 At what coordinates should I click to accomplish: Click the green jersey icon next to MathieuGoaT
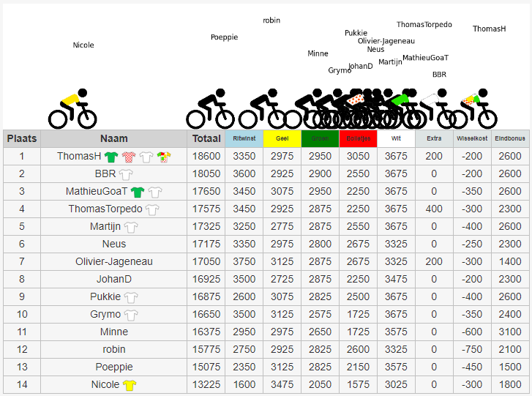pyautogui.click(x=138, y=192)
